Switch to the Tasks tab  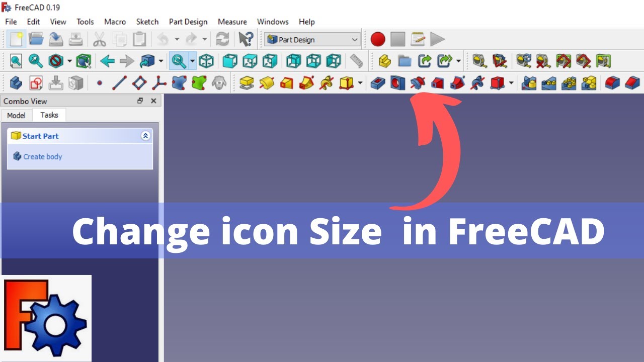point(49,115)
